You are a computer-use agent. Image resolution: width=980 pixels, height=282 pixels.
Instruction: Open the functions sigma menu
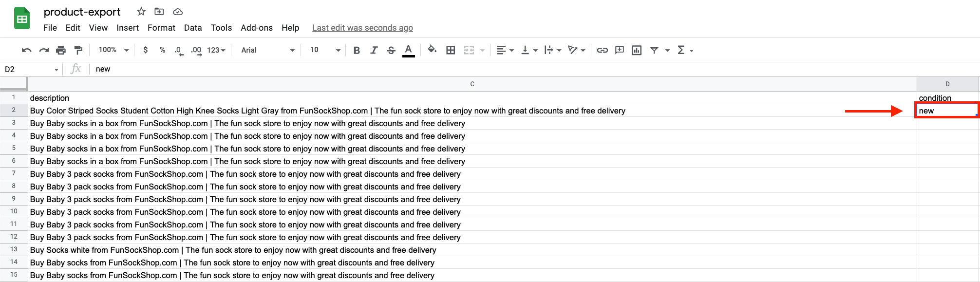point(685,50)
